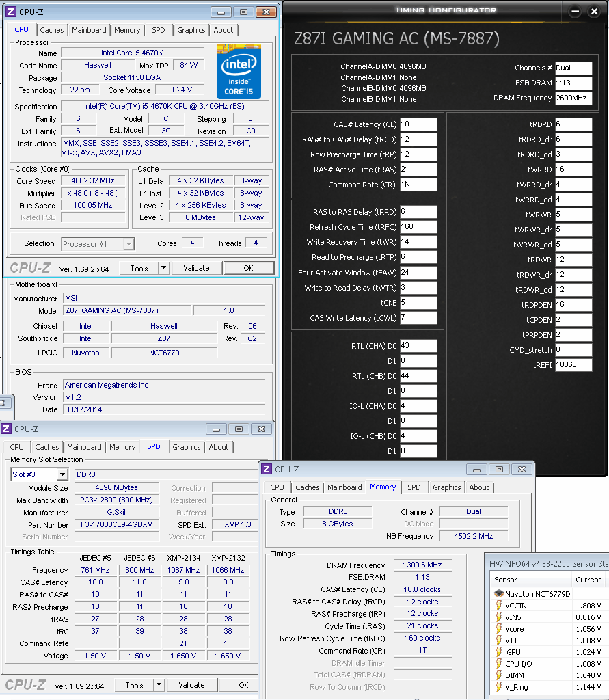Select the SPD tab in the Memory CPU-Z window
This screenshot has width=609, height=700.
pyautogui.click(x=414, y=487)
